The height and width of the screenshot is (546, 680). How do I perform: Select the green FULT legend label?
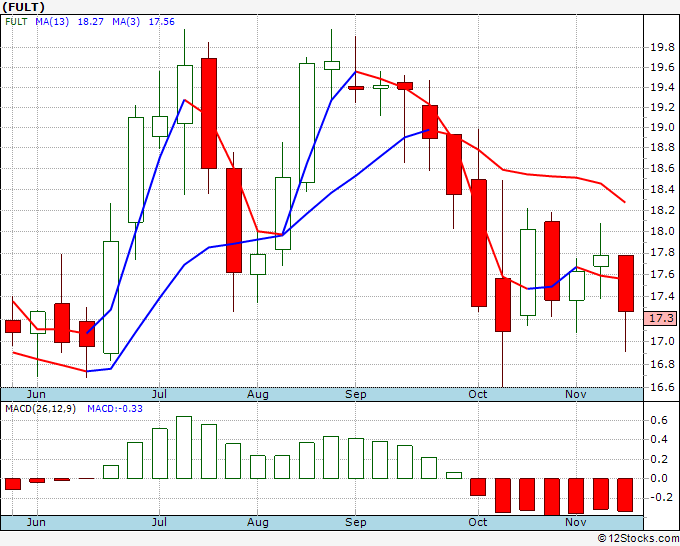pos(16,22)
